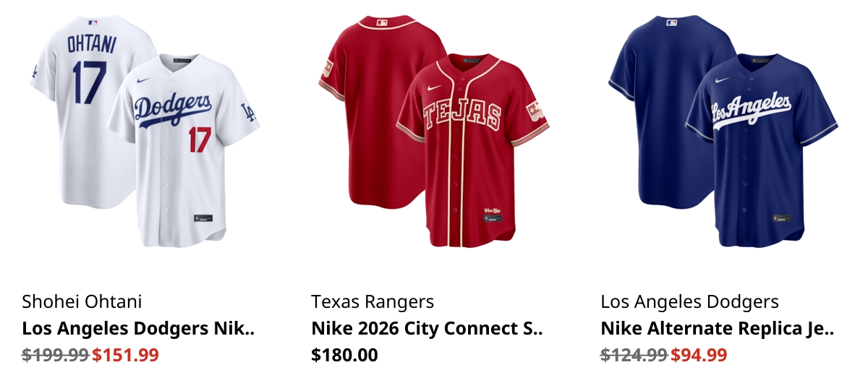Click the Nike swoosh on the red Tejas jersey
Screen dimensions: 868x383
tap(433, 87)
